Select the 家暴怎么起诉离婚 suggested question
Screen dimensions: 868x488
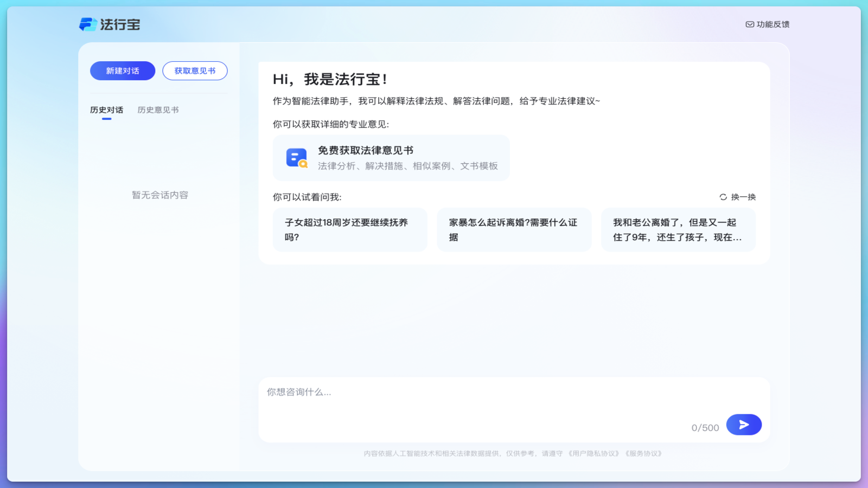pyautogui.click(x=514, y=229)
